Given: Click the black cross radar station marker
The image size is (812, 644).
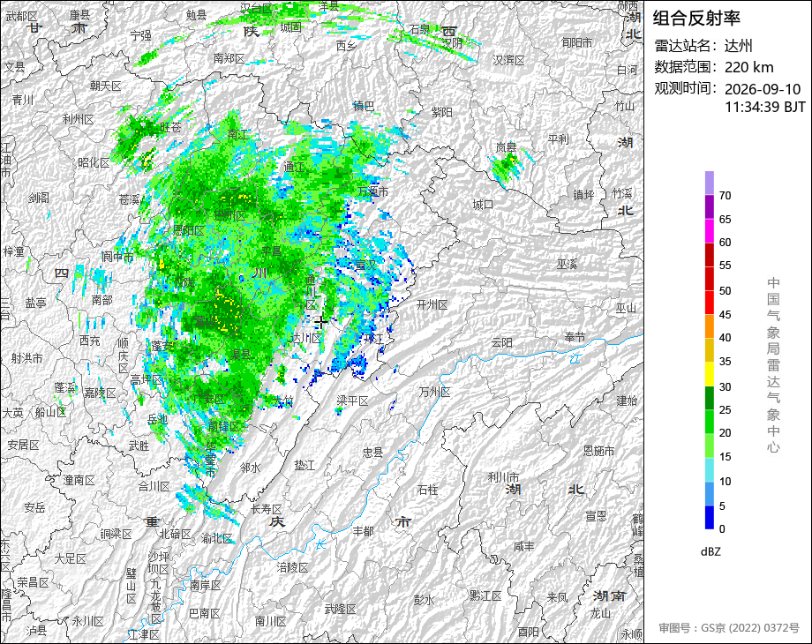Looking at the screenshot, I should point(320,322).
